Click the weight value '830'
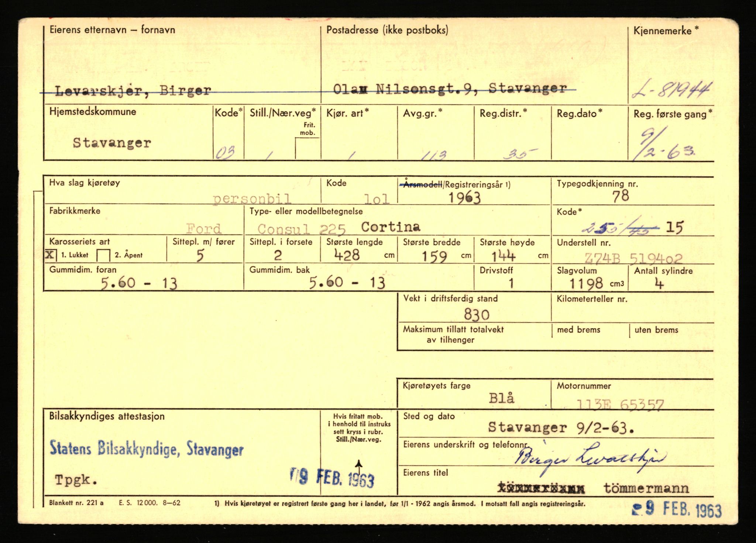The width and height of the screenshot is (756, 543). 477,315
